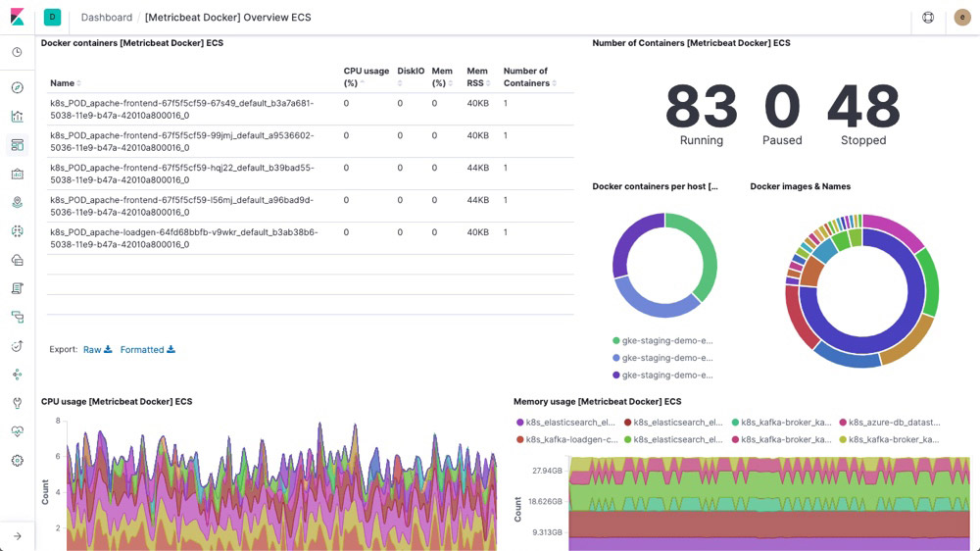Image resolution: width=980 pixels, height=551 pixels.
Task: Toggle dark-purple gke-staging-demo-e legend item
Action: [663, 376]
